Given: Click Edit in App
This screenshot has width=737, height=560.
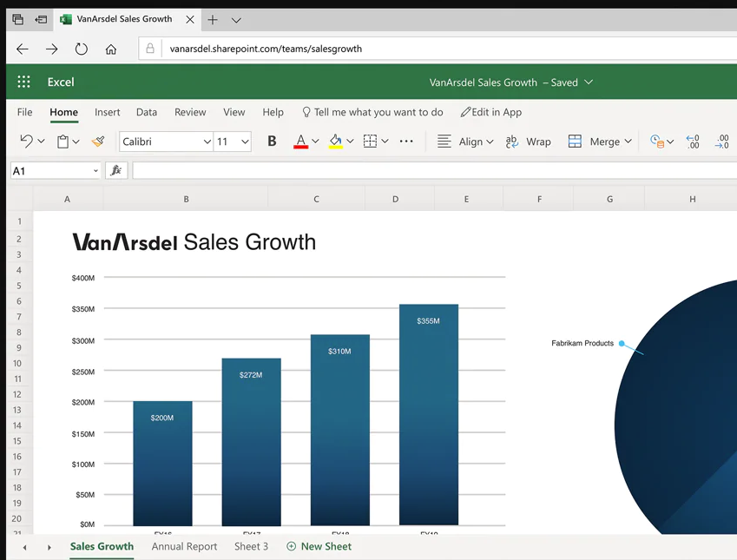Looking at the screenshot, I should [x=491, y=112].
